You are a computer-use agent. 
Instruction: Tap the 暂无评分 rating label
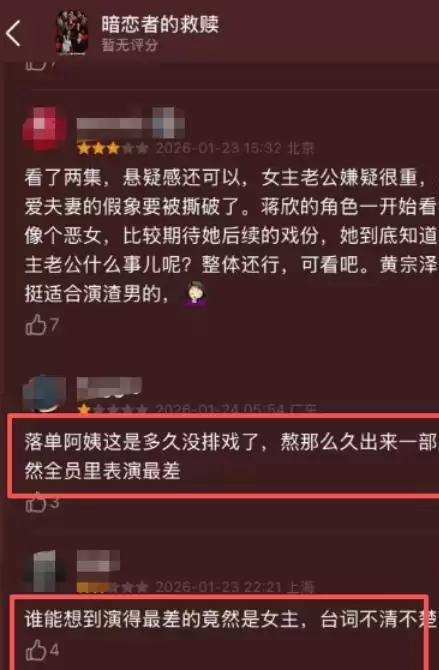(130, 45)
